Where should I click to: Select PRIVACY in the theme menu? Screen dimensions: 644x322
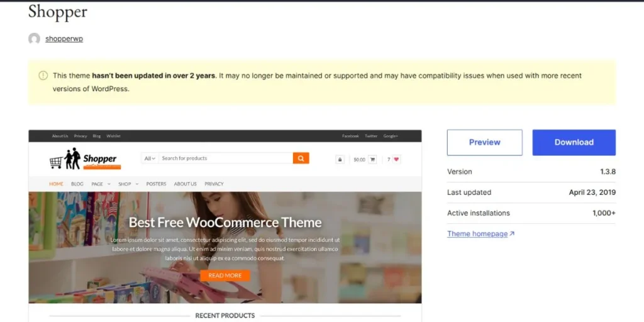point(214,184)
